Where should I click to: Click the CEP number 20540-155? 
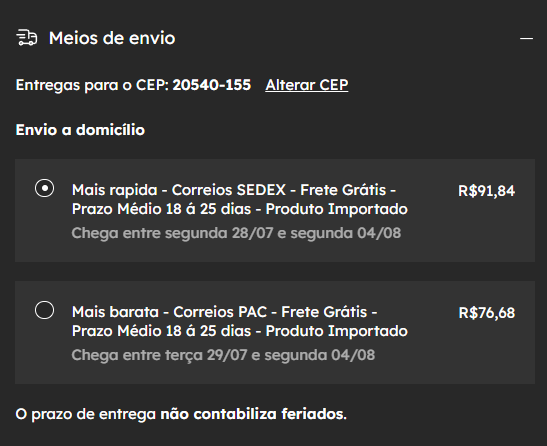tap(212, 85)
